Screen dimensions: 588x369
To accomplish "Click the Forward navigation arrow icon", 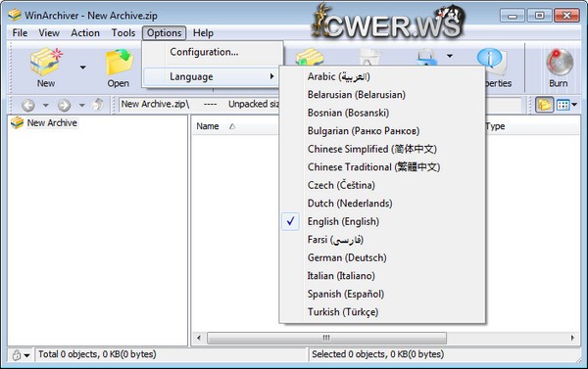I will (64, 106).
